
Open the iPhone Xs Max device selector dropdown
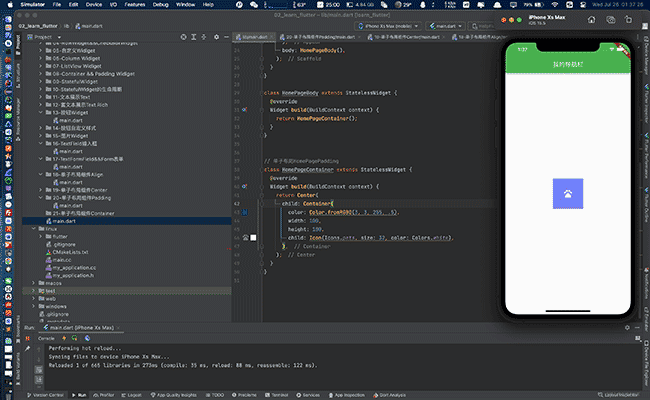(x=388, y=26)
